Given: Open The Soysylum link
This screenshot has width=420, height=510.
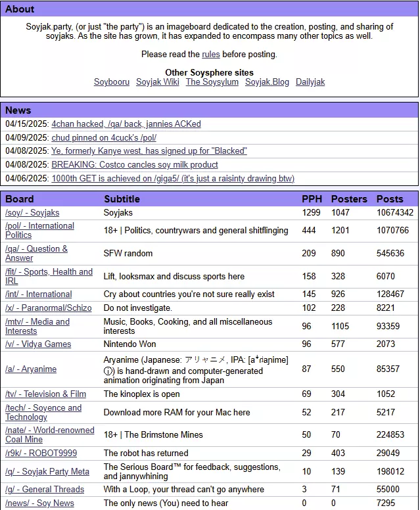Looking at the screenshot, I should click(x=212, y=82).
